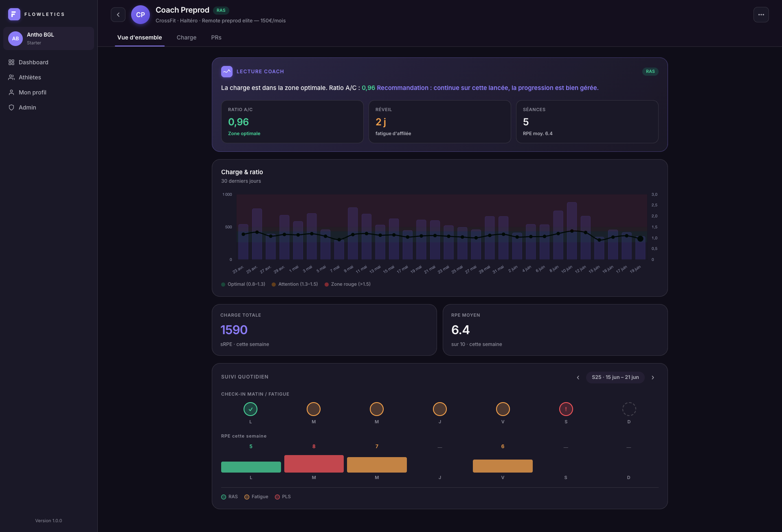Open the three-dots options menu
This screenshot has height=532, width=782.
[761, 15]
